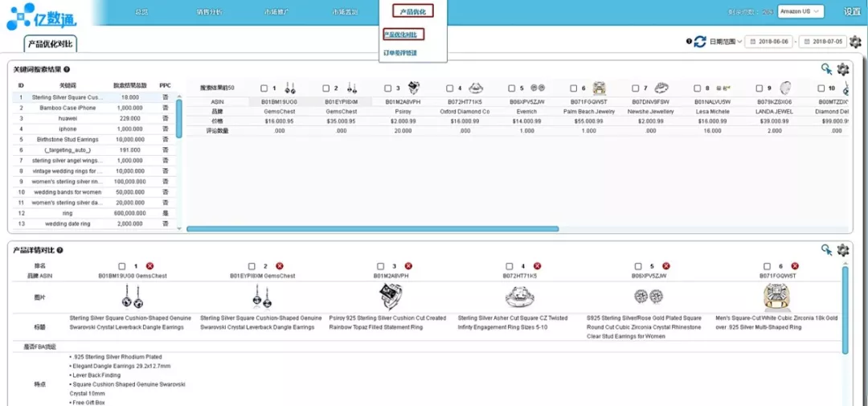The width and height of the screenshot is (868, 406).
Task: Click keyword list scroll-down arrow
Action: click(178, 228)
